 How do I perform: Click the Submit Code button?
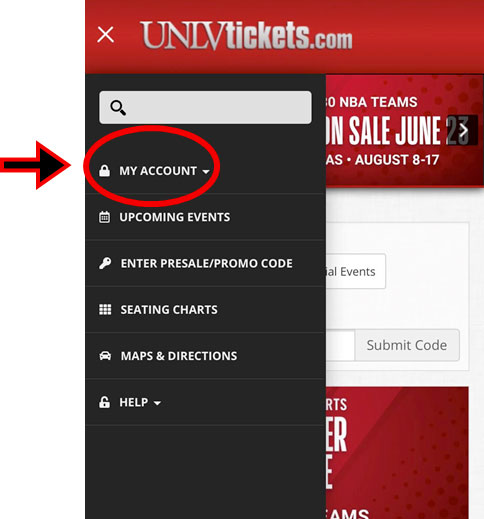407,345
